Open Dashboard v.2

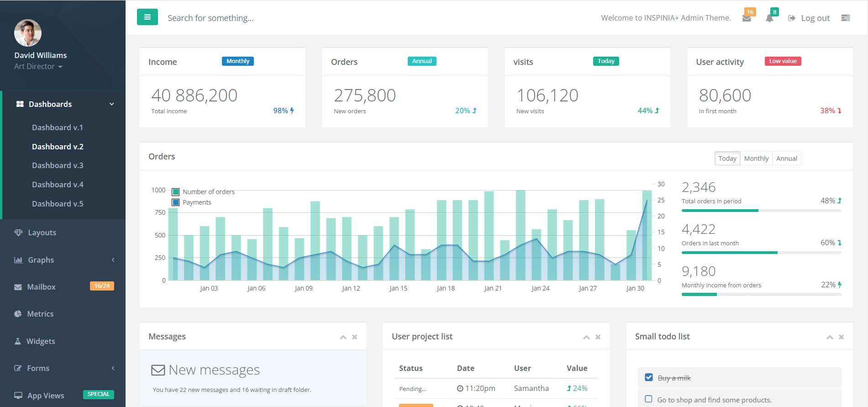[x=58, y=147]
